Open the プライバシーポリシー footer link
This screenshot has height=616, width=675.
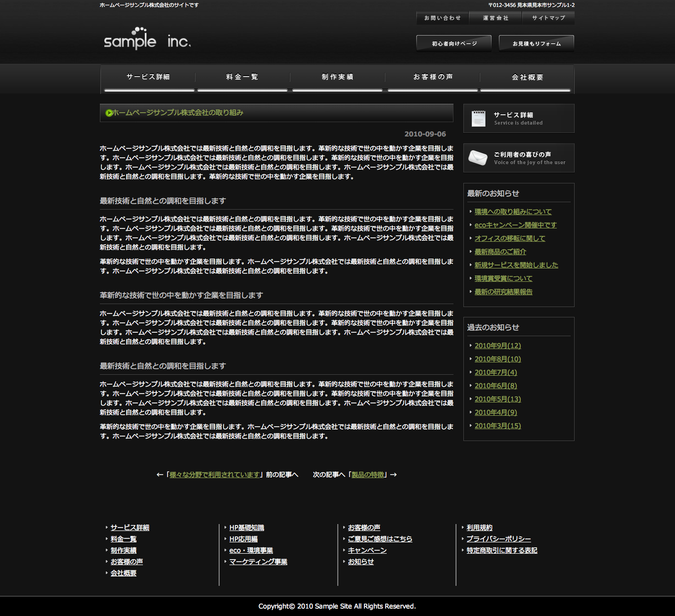coord(498,539)
